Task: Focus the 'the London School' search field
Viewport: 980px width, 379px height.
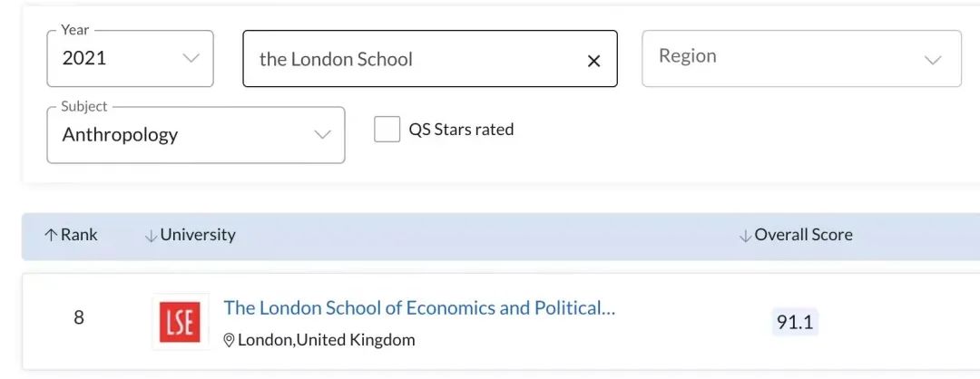Action: (x=408, y=60)
